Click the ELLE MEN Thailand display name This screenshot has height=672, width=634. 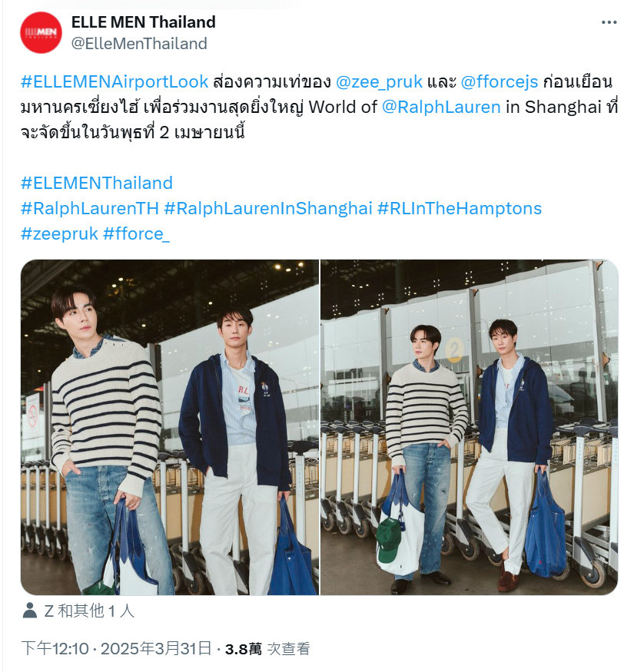click(143, 22)
